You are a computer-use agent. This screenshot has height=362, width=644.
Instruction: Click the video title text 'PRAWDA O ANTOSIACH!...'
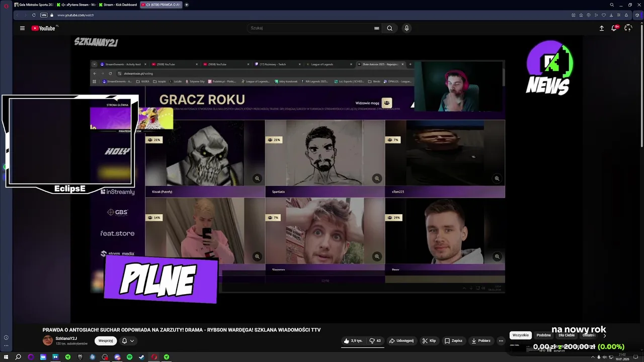182,330
